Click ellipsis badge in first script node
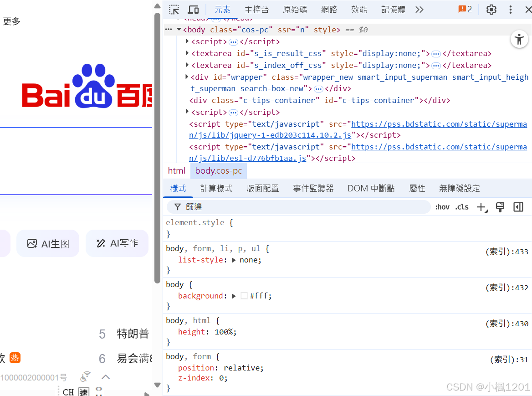532x396 pixels. (233, 42)
